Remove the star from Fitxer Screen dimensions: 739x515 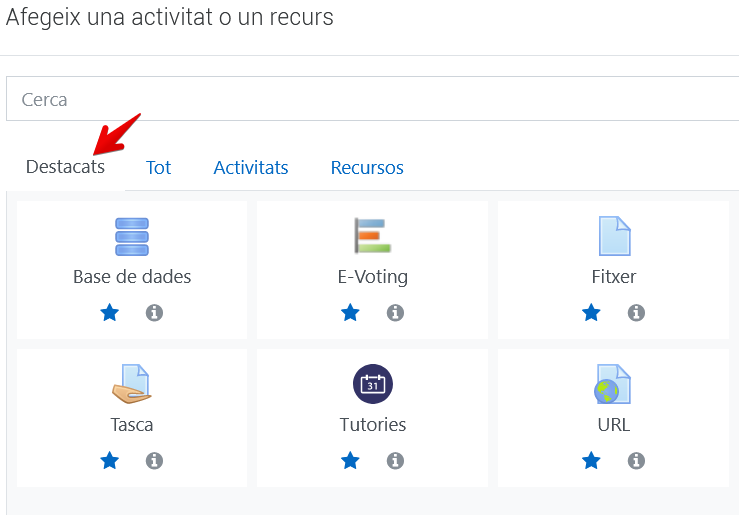(x=591, y=312)
